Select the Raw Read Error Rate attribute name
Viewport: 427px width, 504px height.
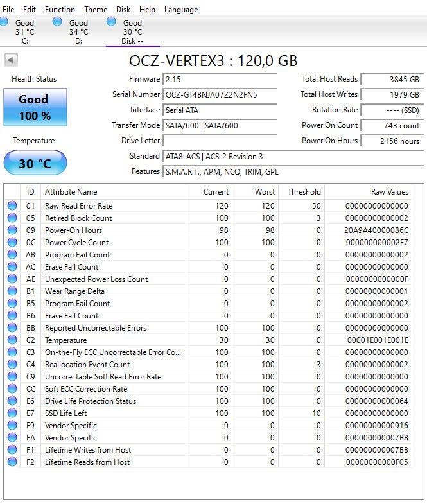click(x=79, y=205)
